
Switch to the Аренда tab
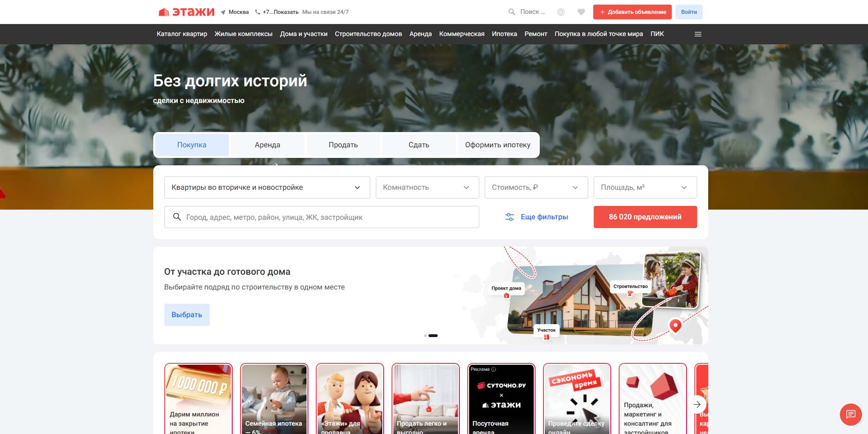[267, 145]
